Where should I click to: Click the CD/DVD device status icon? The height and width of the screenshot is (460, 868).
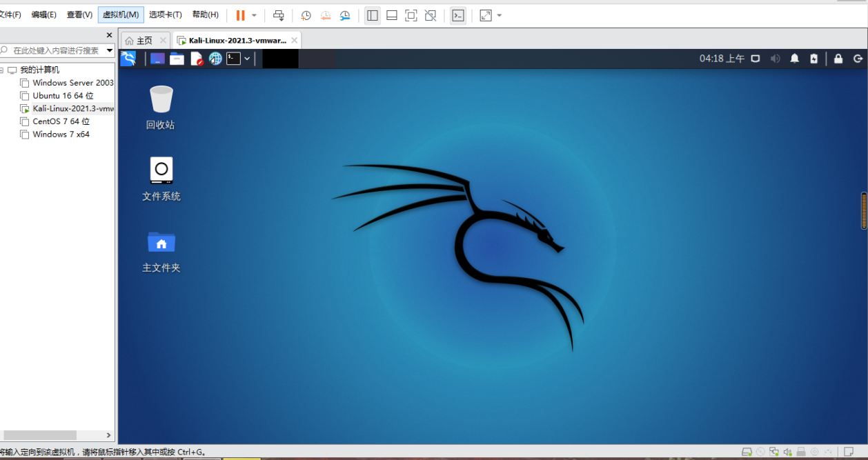pyautogui.click(x=760, y=452)
